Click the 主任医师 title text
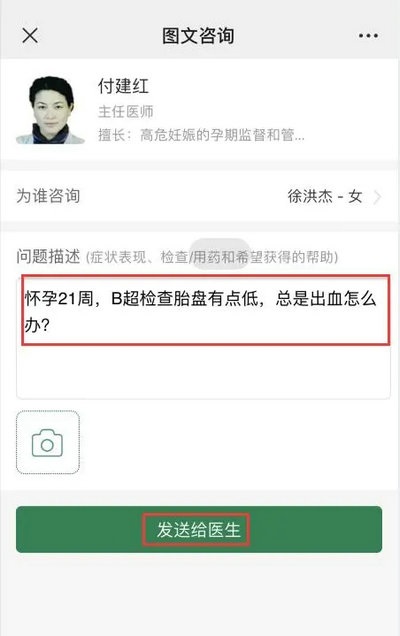This screenshot has height=636, width=400. [126, 112]
